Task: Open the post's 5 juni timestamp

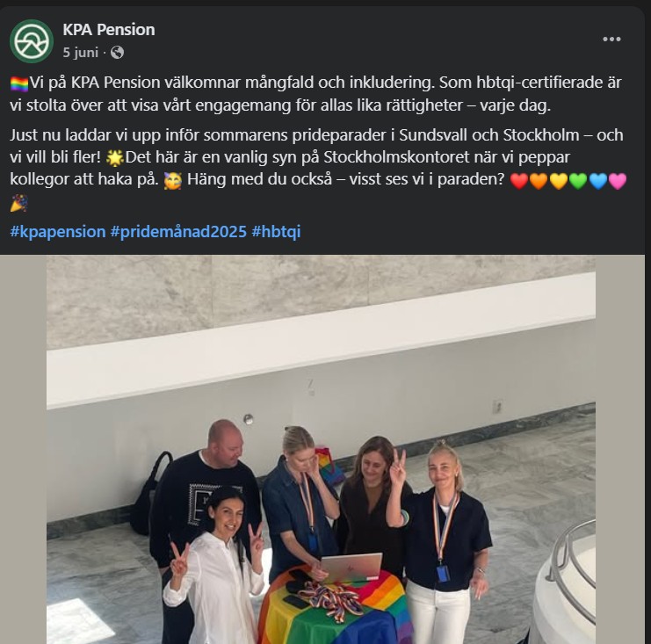Action: coord(81,53)
